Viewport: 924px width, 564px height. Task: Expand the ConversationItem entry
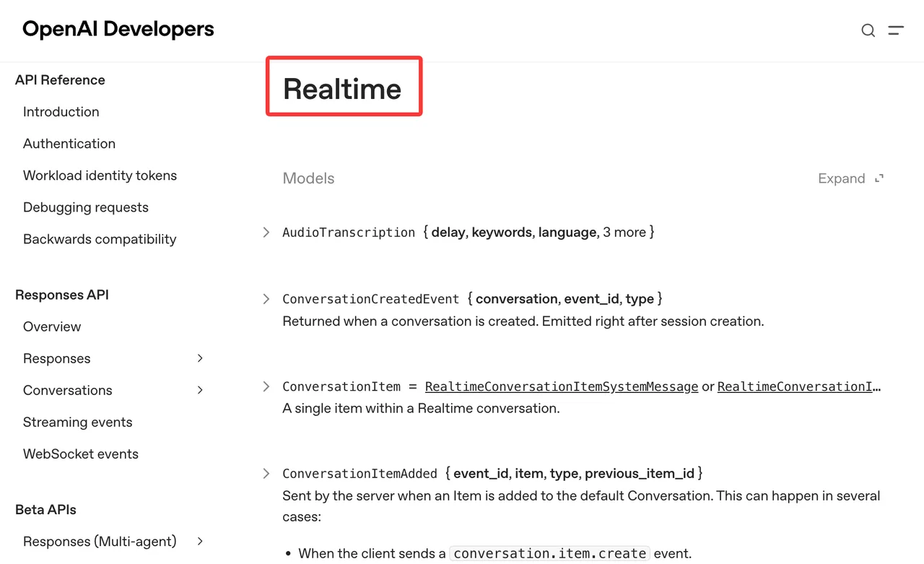[x=266, y=387]
